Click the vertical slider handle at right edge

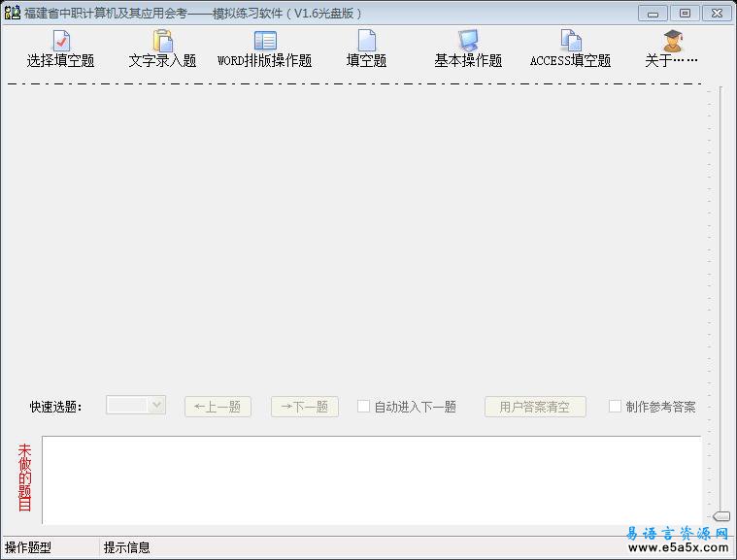[x=721, y=516]
